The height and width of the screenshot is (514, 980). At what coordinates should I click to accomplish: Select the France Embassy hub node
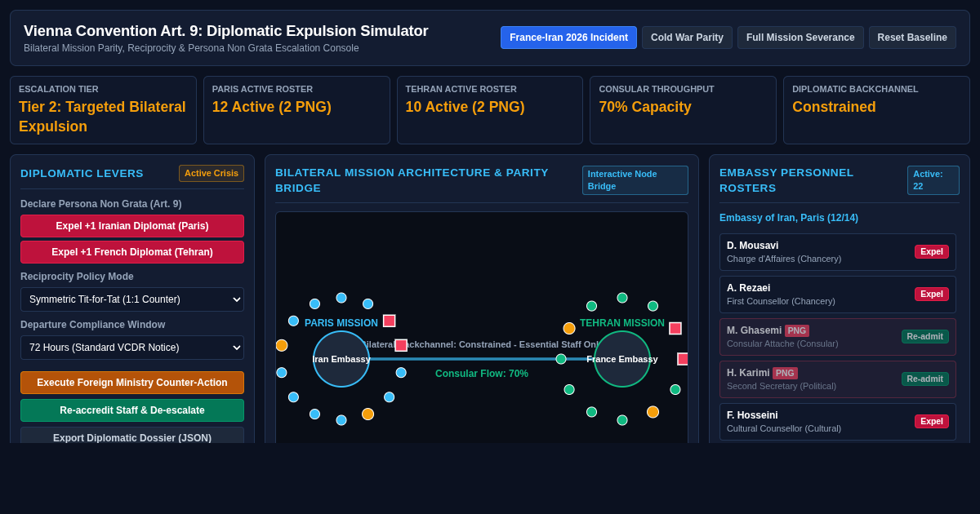tap(622, 359)
